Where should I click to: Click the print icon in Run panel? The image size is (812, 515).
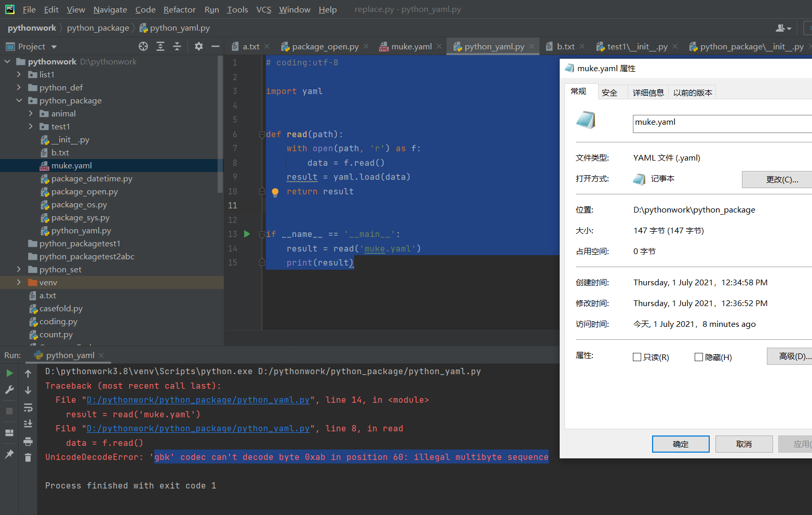click(x=28, y=442)
